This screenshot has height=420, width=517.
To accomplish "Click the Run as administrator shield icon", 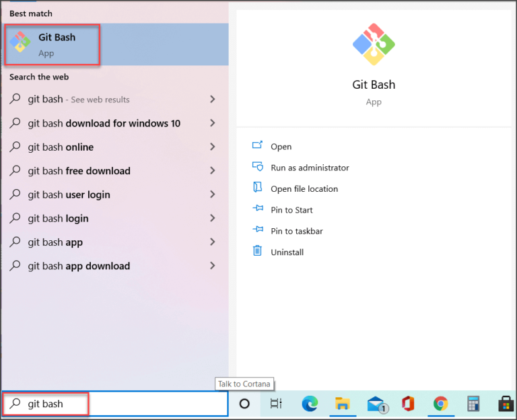I will coord(257,166).
